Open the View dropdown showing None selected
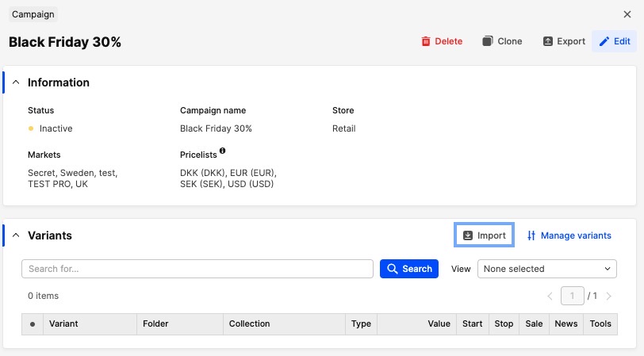This screenshot has width=644, height=356. pyautogui.click(x=546, y=269)
